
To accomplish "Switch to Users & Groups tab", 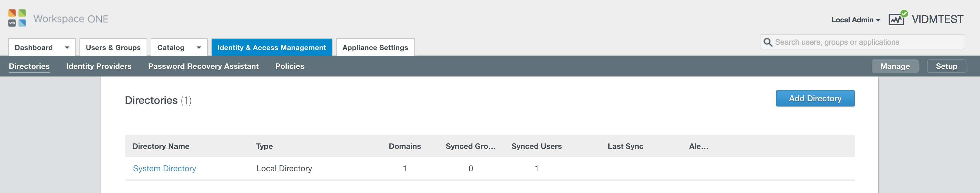I will (x=113, y=48).
